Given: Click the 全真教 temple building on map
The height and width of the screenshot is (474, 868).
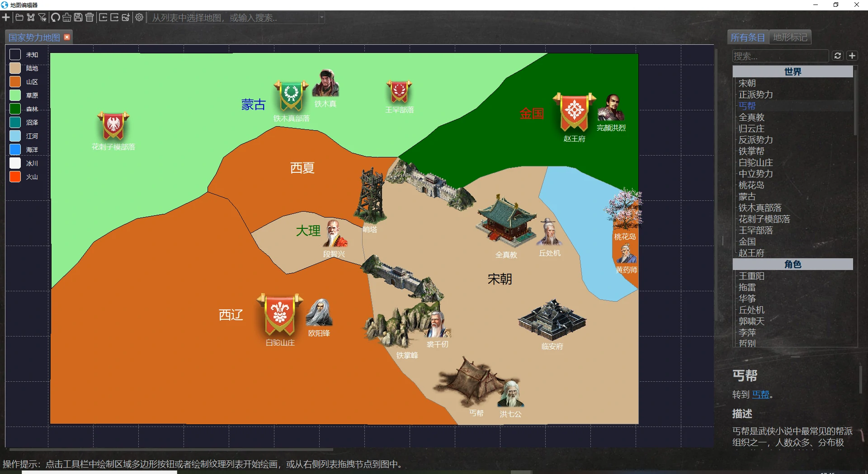Looking at the screenshot, I should point(506,221).
